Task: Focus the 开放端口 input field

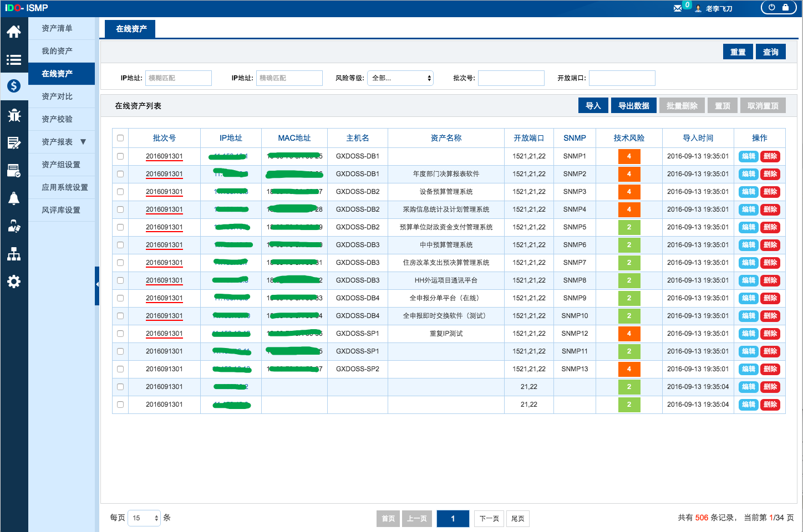Action: 622,78
